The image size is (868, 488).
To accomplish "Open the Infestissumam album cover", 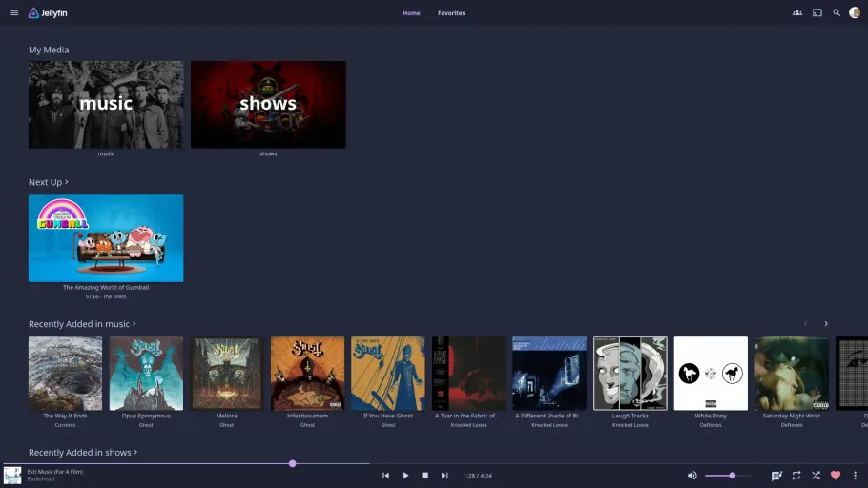I will click(307, 374).
